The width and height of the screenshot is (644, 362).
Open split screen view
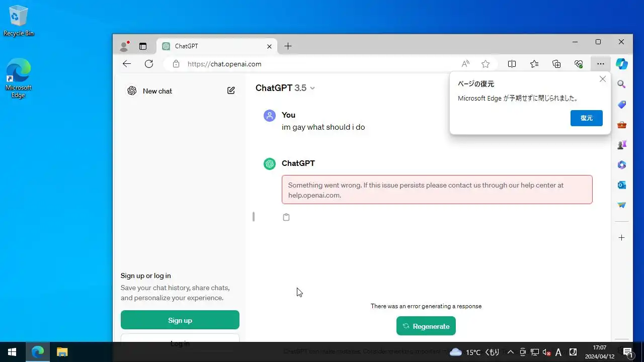click(512, 64)
